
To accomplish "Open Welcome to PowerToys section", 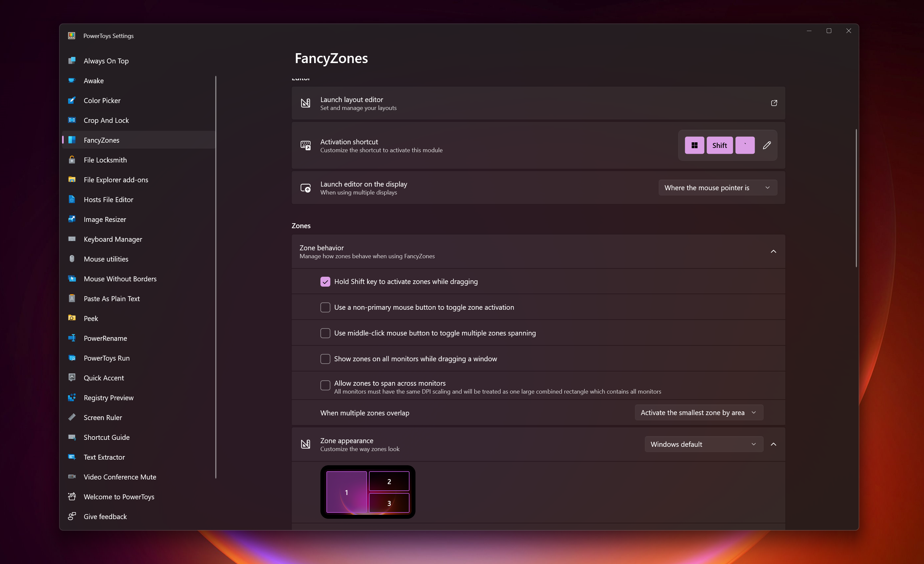I will (119, 497).
